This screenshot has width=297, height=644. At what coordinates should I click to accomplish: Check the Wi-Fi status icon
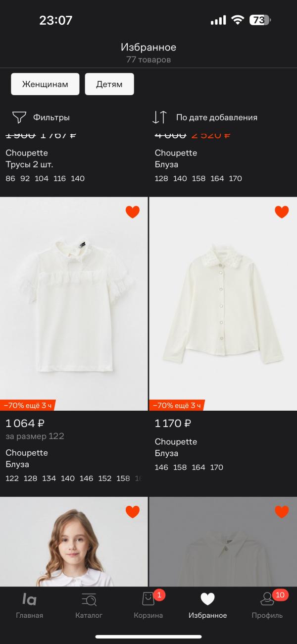coord(238,20)
